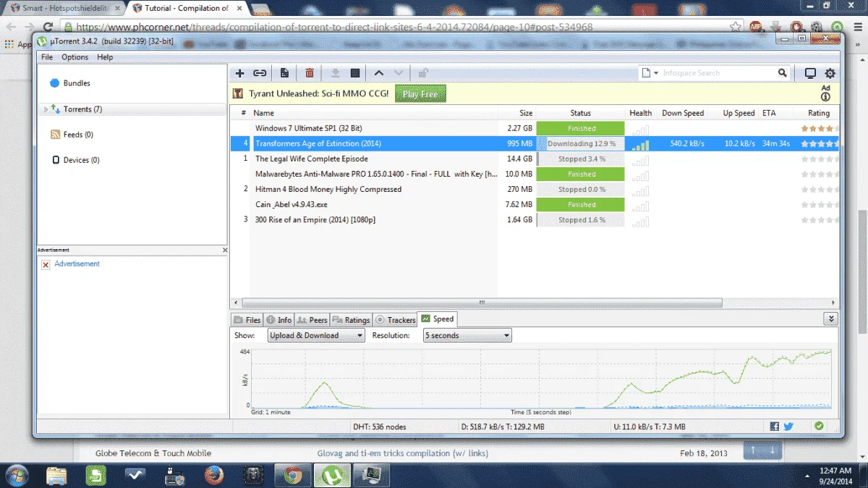868x488 pixels.
Task: Sort by the Name column header
Action: (374, 113)
